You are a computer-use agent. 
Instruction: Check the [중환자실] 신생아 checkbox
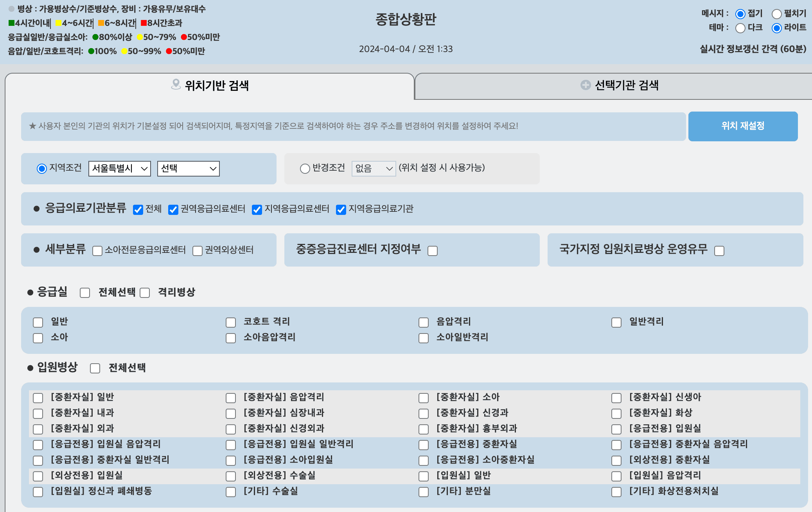tap(616, 398)
